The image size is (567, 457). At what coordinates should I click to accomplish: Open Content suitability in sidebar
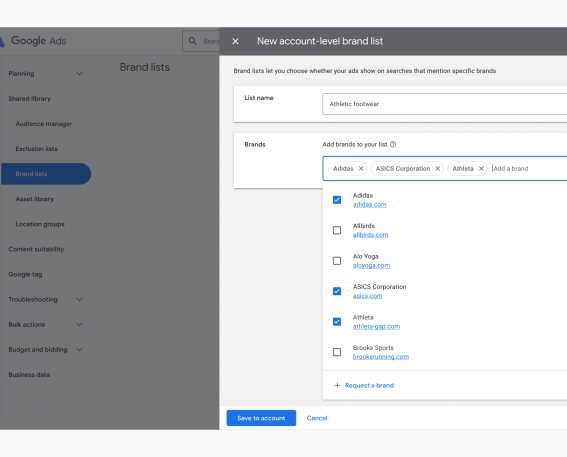[36, 249]
